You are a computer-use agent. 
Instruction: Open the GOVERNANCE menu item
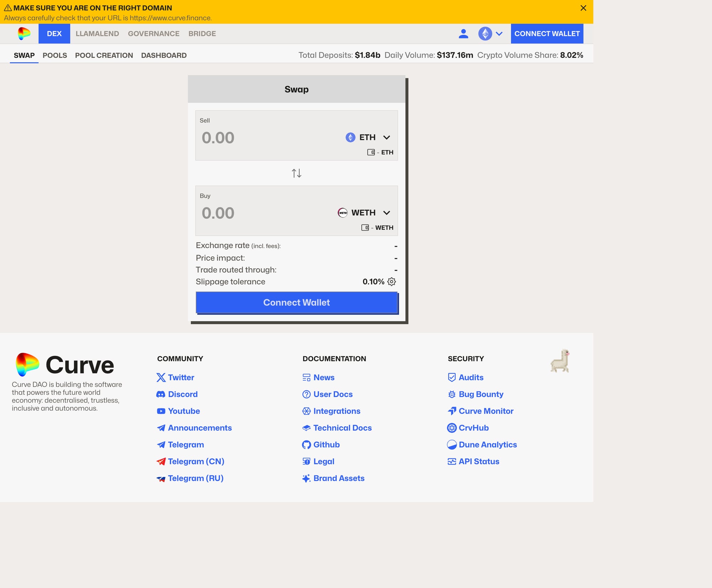pos(153,33)
